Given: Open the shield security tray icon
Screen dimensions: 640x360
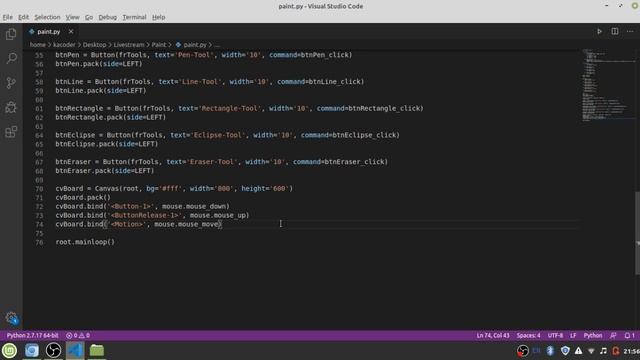Looking at the screenshot, I should pyautogui.click(x=565, y=351).
